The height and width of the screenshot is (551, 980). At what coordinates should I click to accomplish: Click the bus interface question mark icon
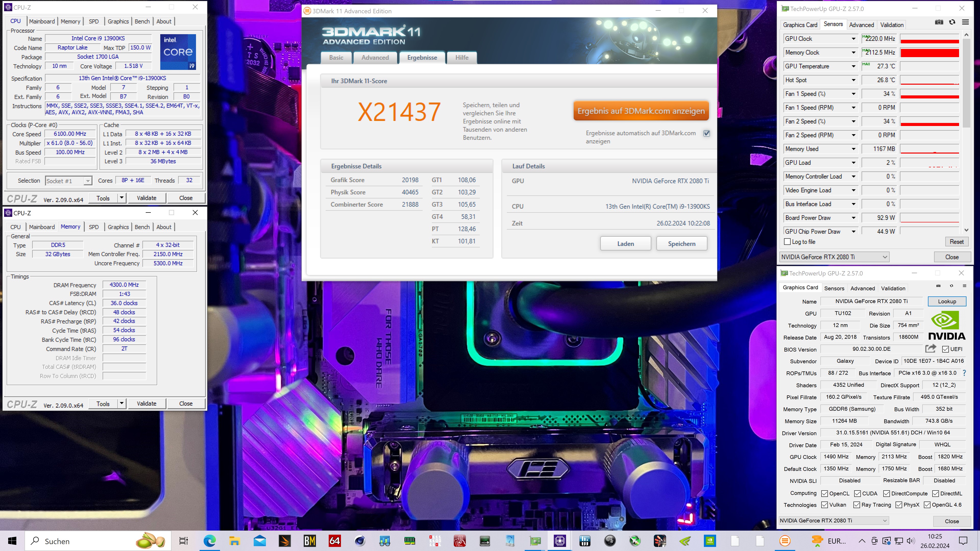point(964,373)
